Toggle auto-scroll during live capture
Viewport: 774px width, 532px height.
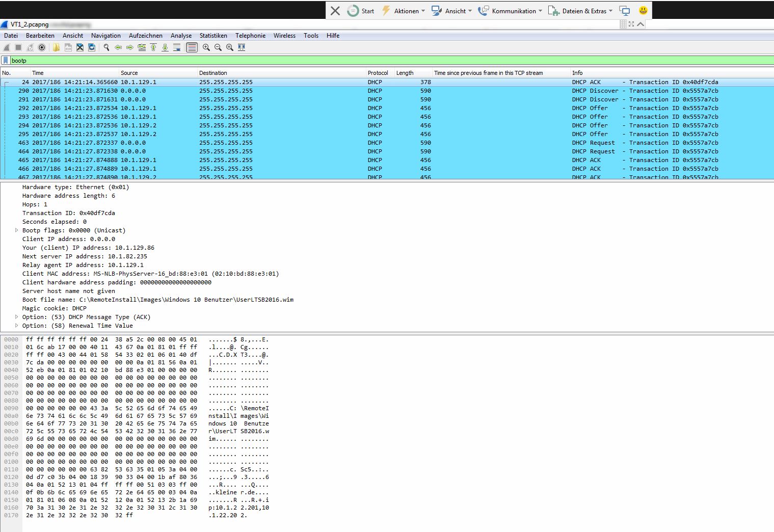coord(177,47)
